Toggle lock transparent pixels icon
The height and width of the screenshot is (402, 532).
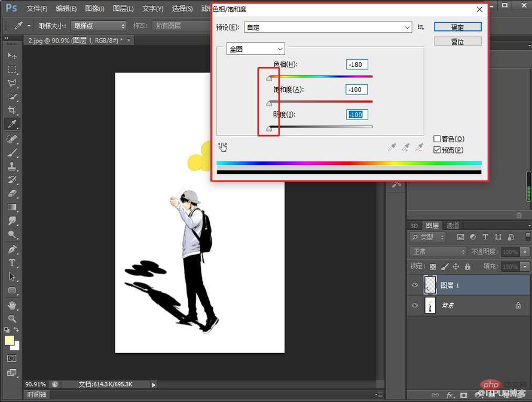pyautogui.click(x=433, y=267)
